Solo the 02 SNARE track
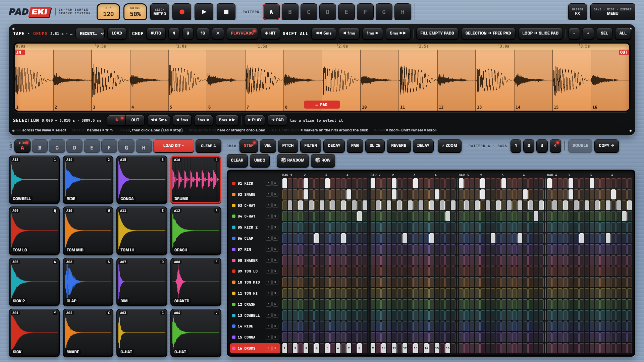This screenshot has width=644, height=362. click(275, 194)
